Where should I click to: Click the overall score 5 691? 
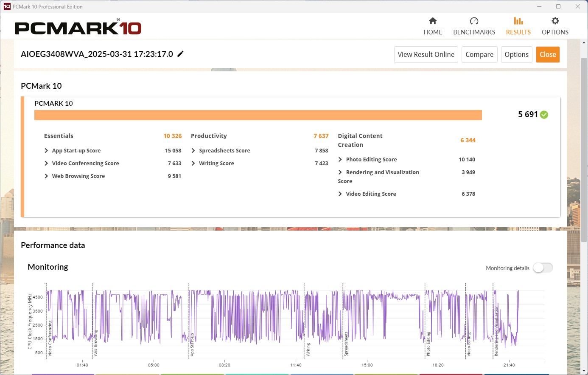528,114
